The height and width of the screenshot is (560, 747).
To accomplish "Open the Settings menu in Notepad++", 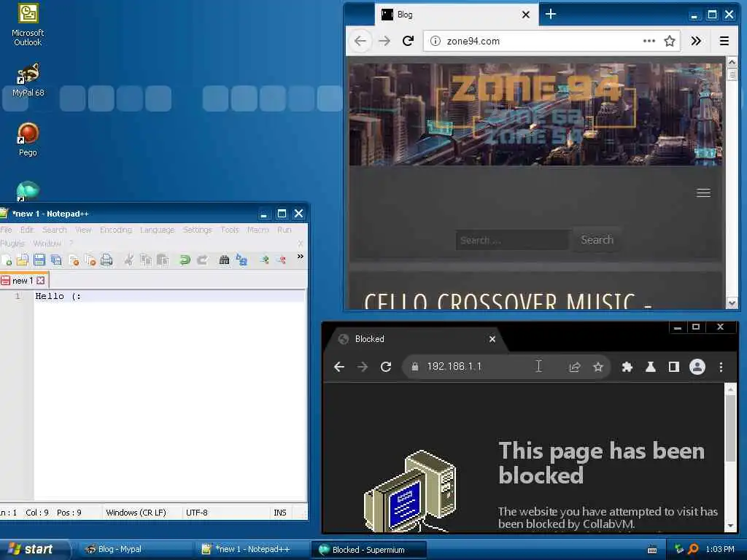I will [197, 230].
